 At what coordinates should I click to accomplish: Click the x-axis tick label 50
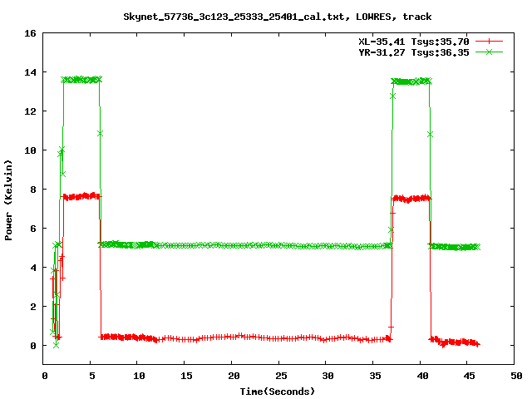pos(516,376)
